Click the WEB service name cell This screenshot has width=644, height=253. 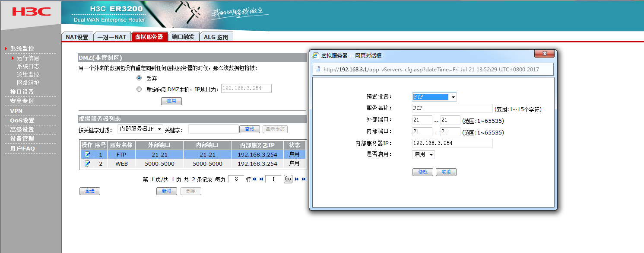pyautogui.click(x=121, y=164)
